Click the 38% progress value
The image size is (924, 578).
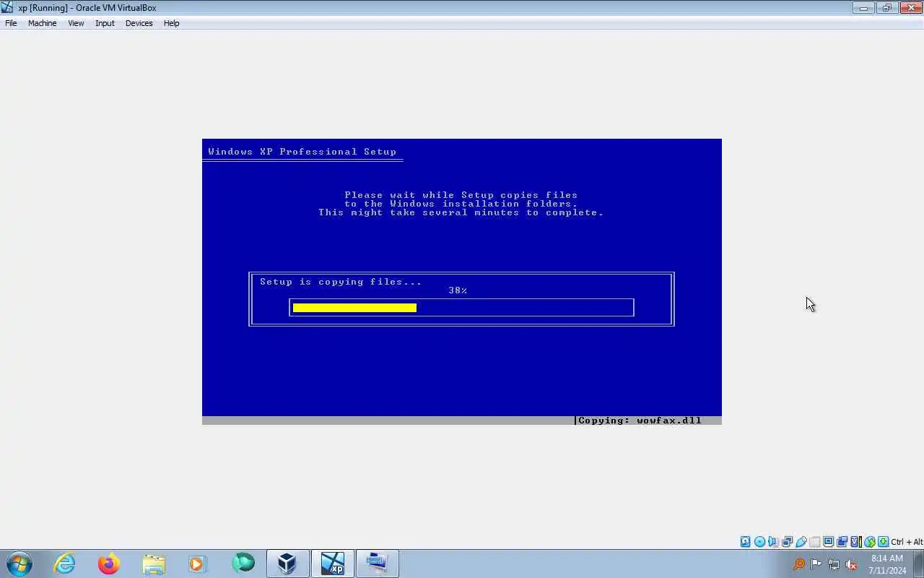(458, 290)
